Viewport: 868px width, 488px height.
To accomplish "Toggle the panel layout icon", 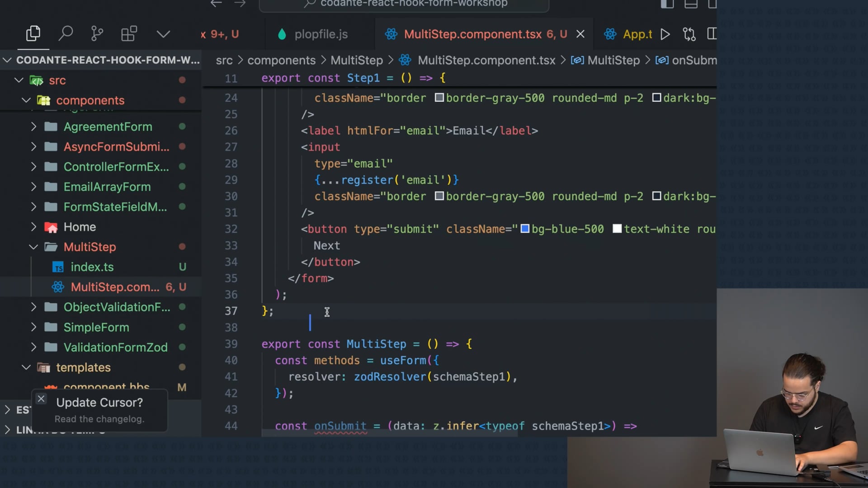I will click(x=690, y=4).
